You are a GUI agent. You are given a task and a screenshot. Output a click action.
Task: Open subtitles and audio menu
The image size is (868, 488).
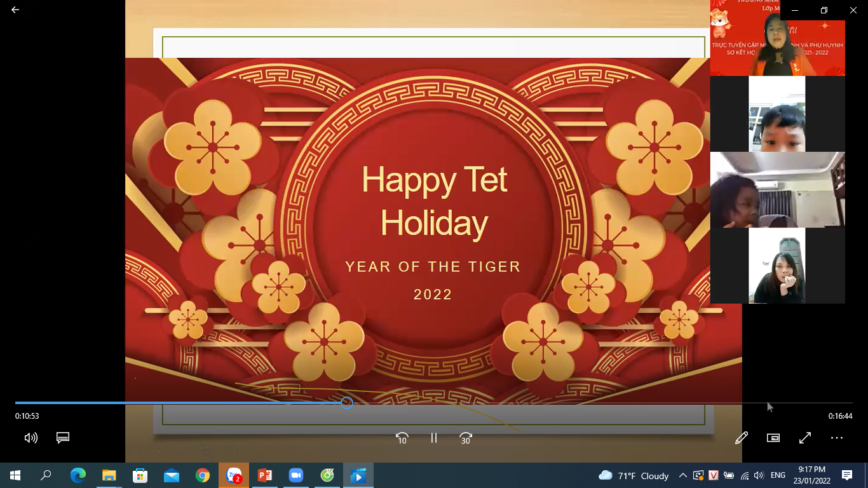coord(62,438)
